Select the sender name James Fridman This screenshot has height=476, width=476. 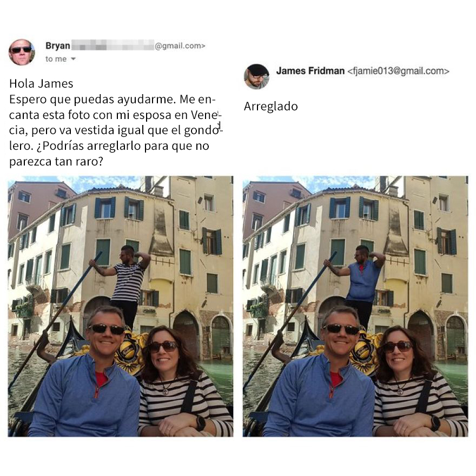(x=310, y=71)
